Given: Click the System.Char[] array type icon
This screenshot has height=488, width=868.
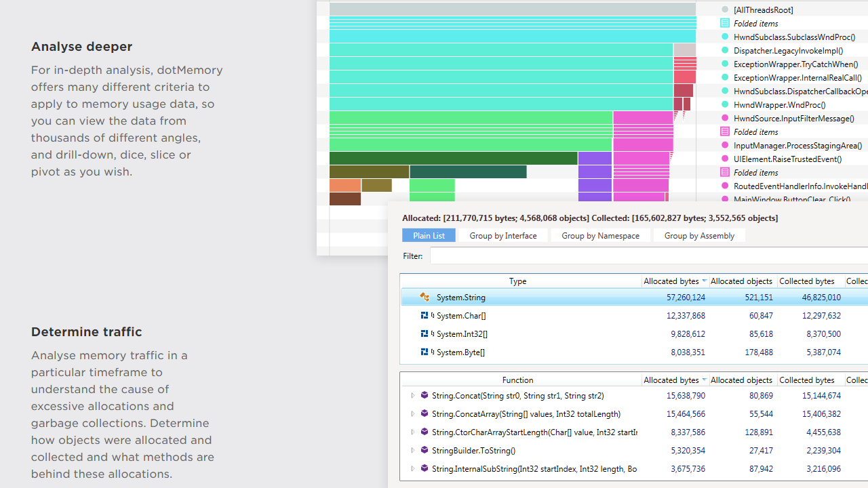Looking at the screenshot, I should coord(425,316).
